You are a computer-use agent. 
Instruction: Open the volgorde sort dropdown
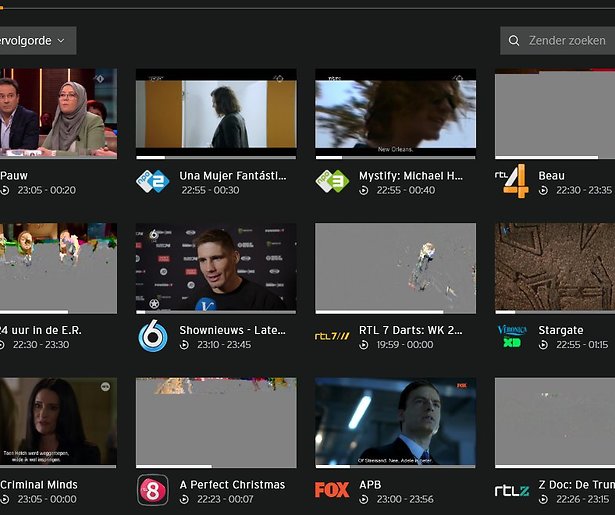[38, 41]
